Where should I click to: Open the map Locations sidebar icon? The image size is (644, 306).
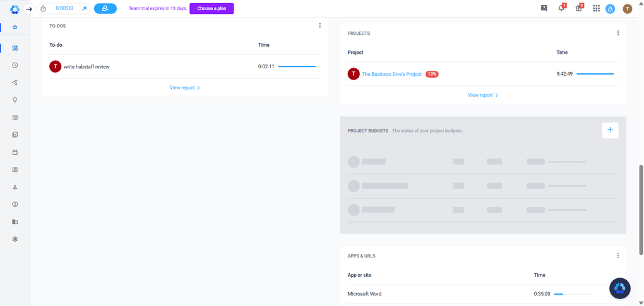tap(15, 117)
